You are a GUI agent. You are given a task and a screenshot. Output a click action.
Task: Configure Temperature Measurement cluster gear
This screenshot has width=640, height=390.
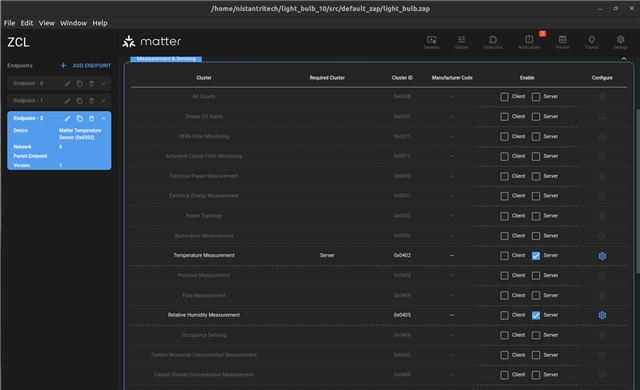602,256
